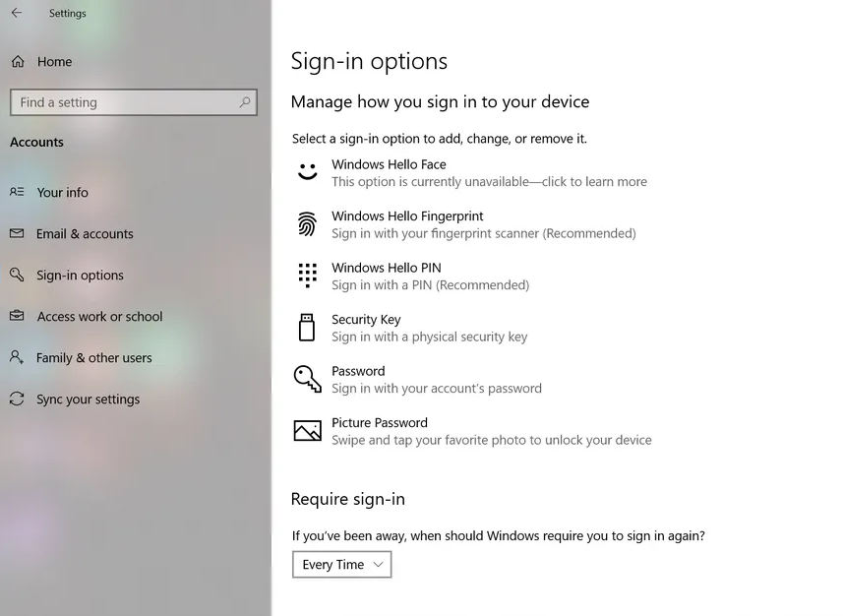843x616 pixels.
Task: Click 'Select a sign-in option to add' text
Action: (440, 139)
